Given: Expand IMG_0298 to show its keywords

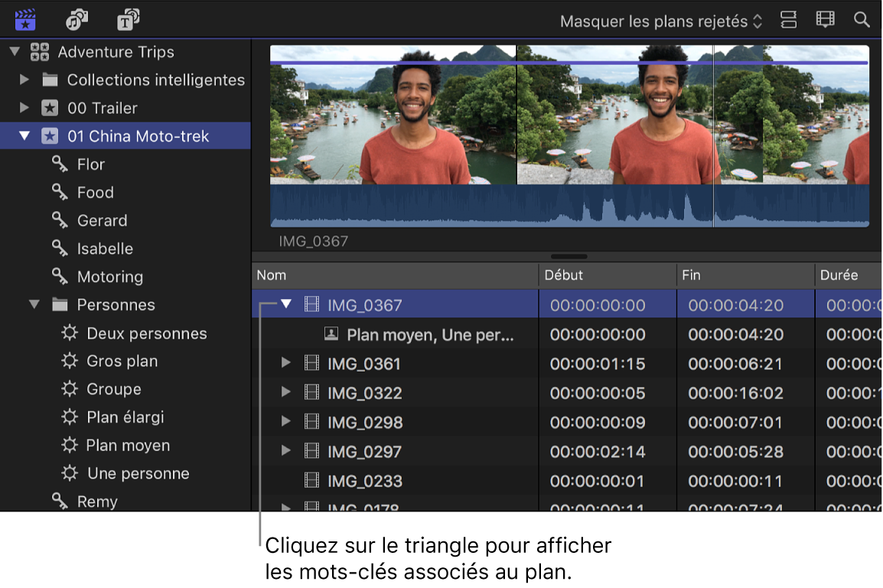Looking at the screenshot, I should [286, 421].
